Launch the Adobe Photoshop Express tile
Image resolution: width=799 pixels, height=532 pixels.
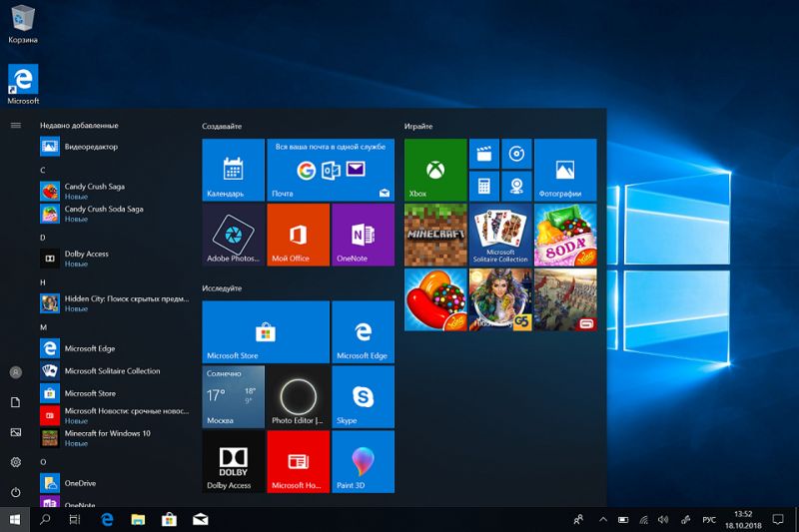(233, 235)
